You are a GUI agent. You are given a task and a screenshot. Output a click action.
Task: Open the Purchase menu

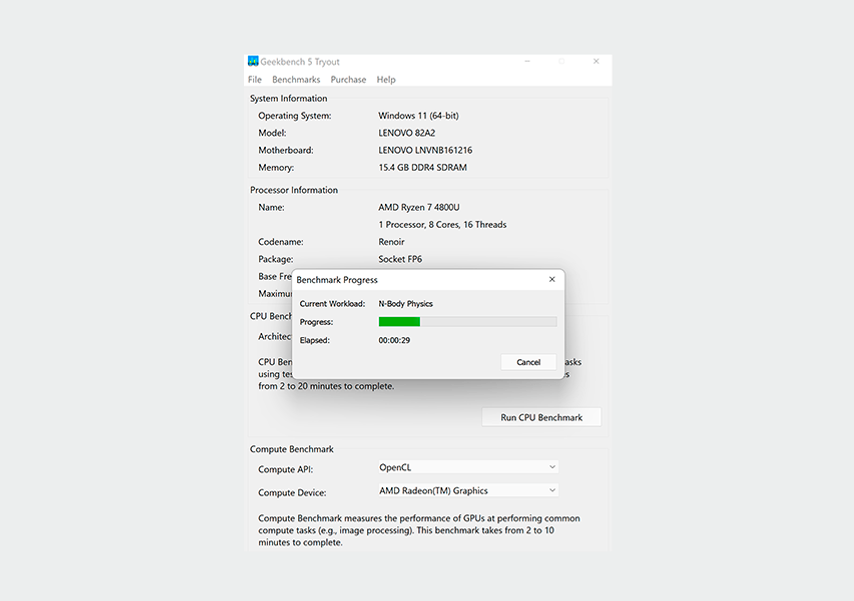(349, 80)
